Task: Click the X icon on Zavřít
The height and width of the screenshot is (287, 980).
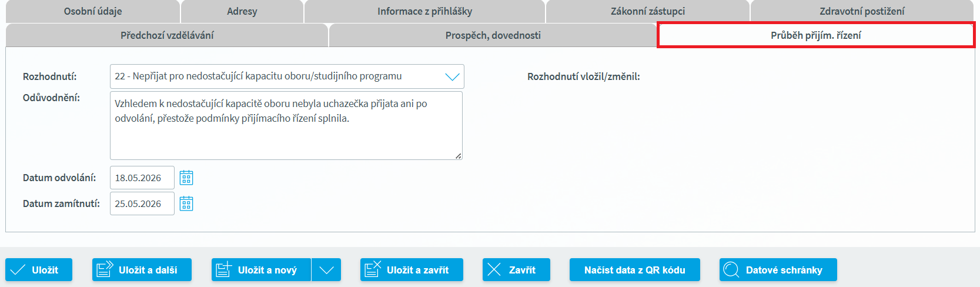Action: click(494, 270)
